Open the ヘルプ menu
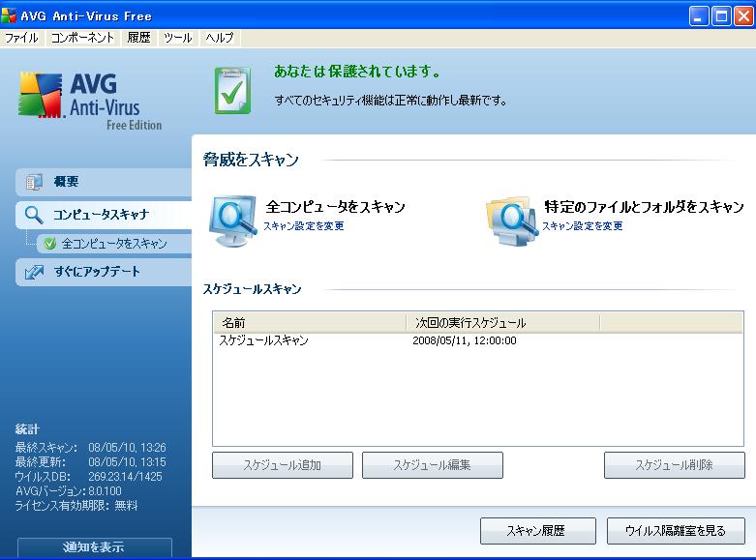 (220, 38)
